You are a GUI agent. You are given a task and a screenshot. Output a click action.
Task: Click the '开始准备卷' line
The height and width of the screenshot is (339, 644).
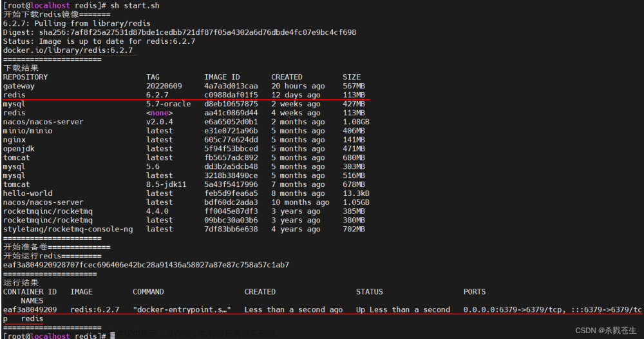point(57,247)
